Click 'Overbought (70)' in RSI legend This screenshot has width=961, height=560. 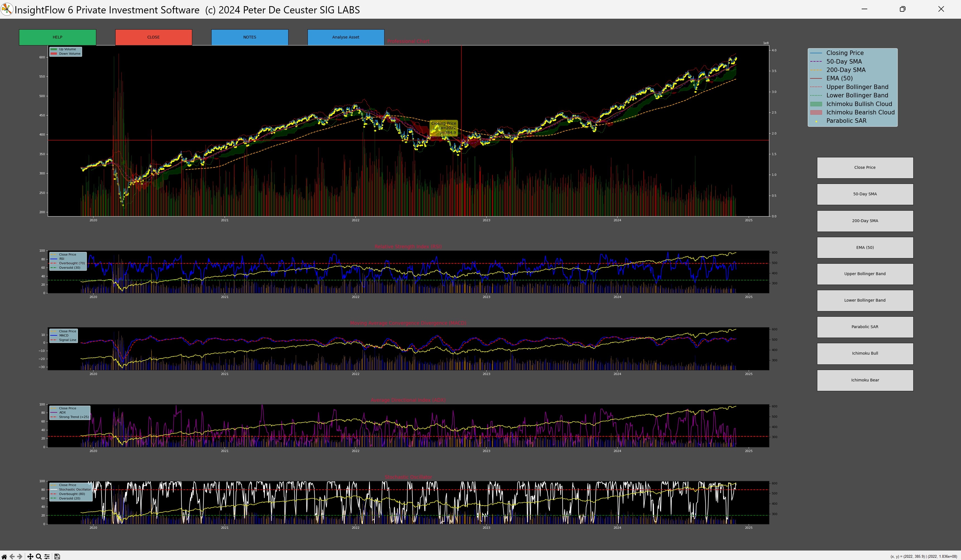click(72, 263)
